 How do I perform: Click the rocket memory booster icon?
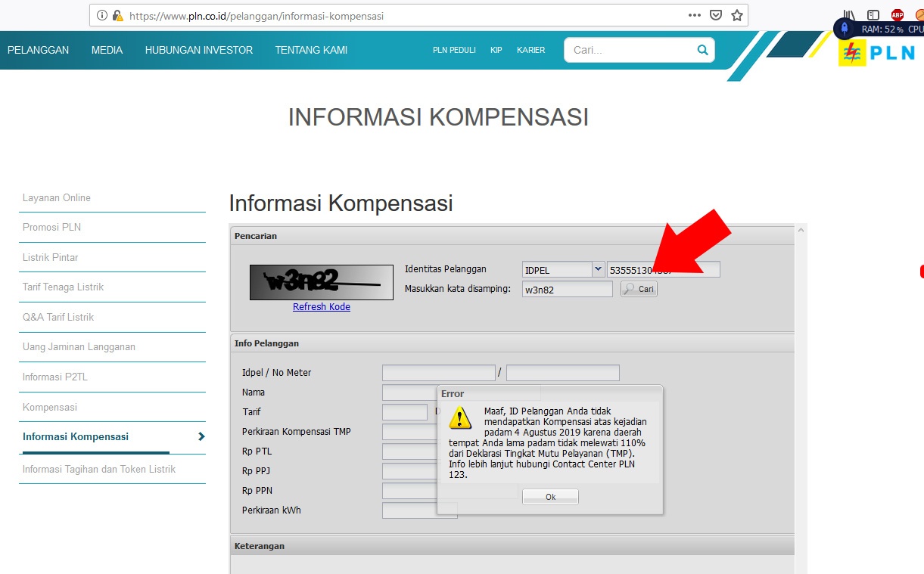point(845,29)
